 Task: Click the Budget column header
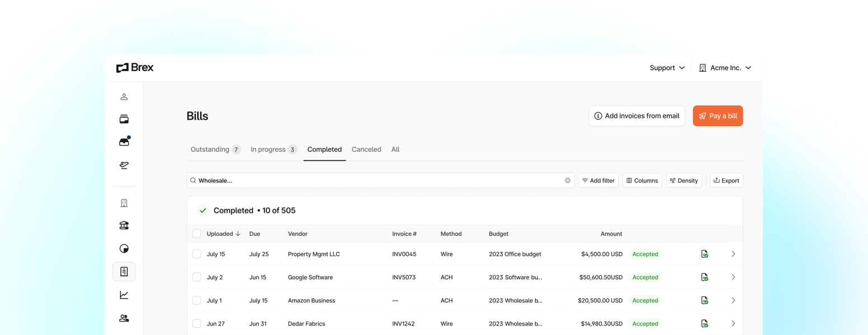click(x=498, y=234)
